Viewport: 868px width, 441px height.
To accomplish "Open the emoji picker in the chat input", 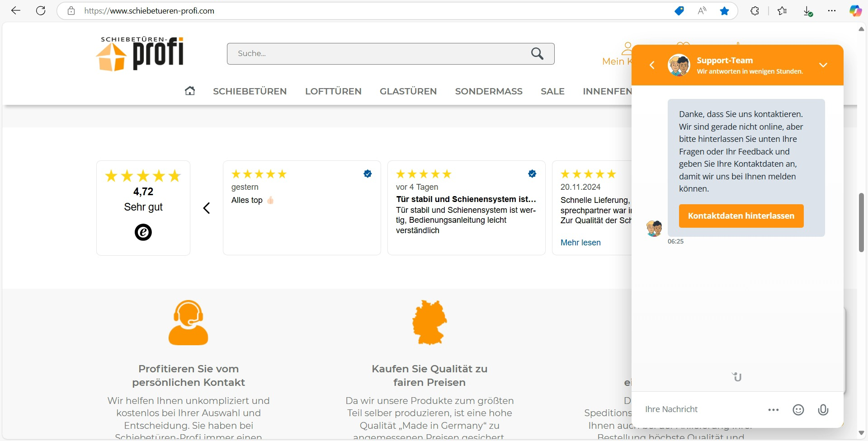I will pos(798,409).
